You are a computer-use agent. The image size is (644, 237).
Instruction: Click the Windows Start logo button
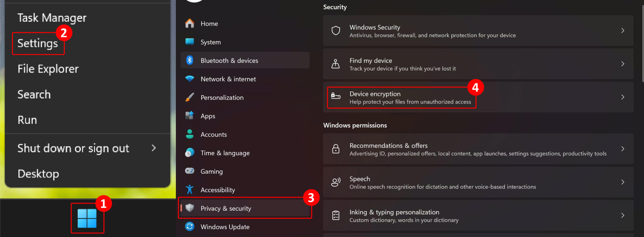pyautogui.click(x=87, y=218)
